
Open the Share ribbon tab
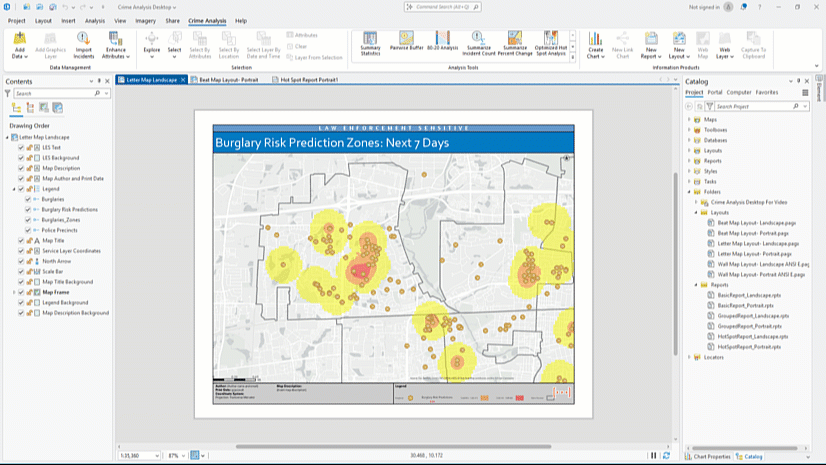coord(172,21)
